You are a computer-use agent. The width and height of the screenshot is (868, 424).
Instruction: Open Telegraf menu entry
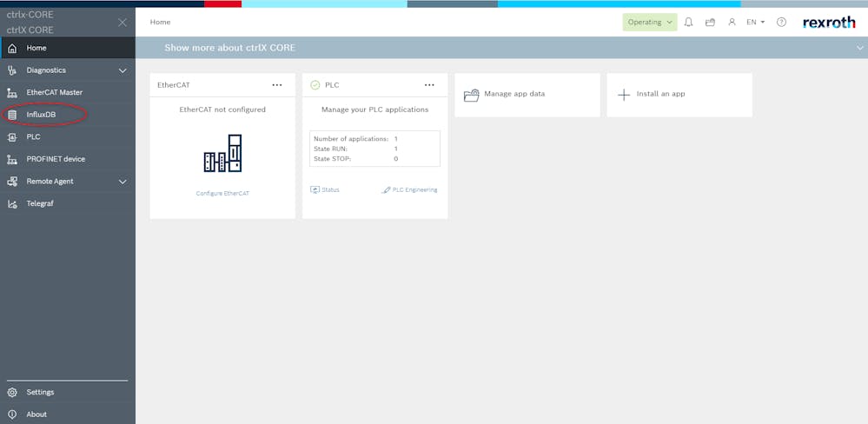[68, 203]
